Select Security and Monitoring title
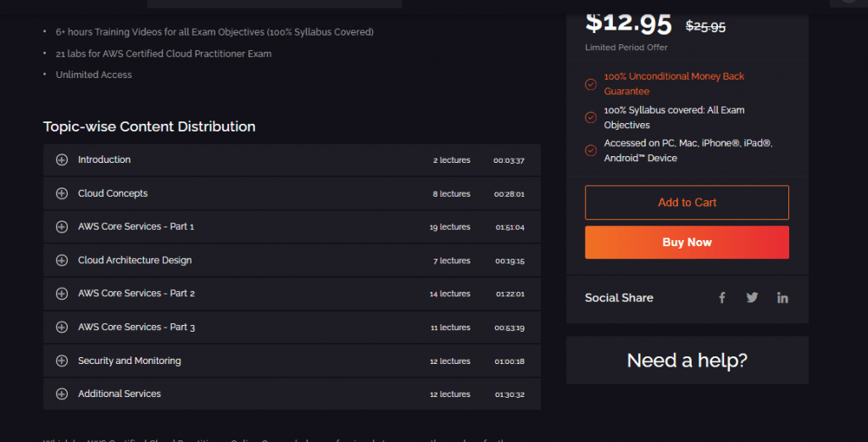868x442 pixels. pos(130,361)
